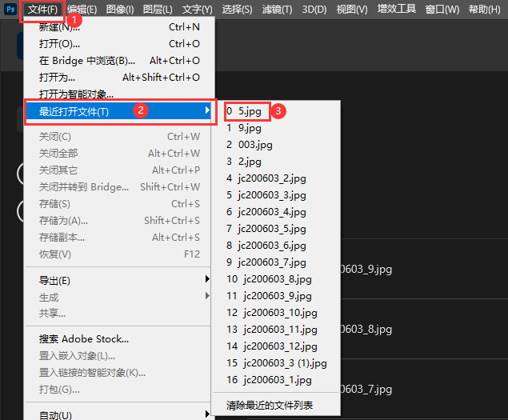This screenshot has height=420, width=508.
Task: Select 搜索 Adobe Stock... entry
Action: click(x=119, y=339)
